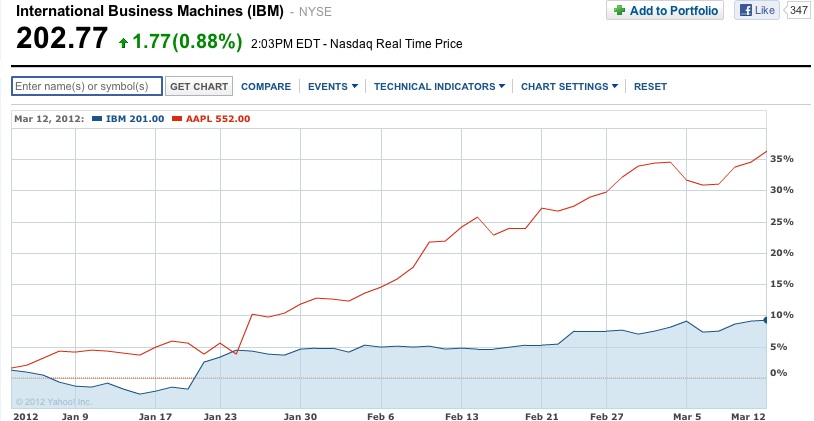Viewport: 814px width, 421px height.
Task: Click the blue endpoint dot on IBM line
Action: pyautogui.click(x=766, y=319)
